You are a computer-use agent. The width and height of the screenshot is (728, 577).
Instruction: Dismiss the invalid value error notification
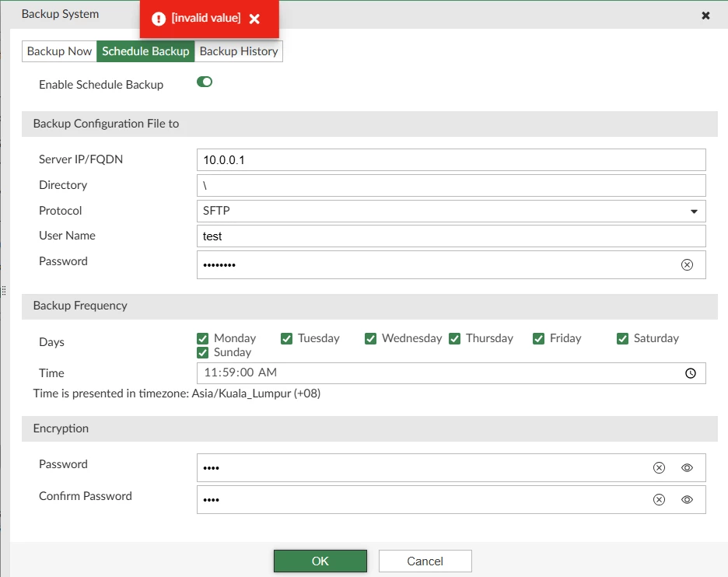point(254,19)
